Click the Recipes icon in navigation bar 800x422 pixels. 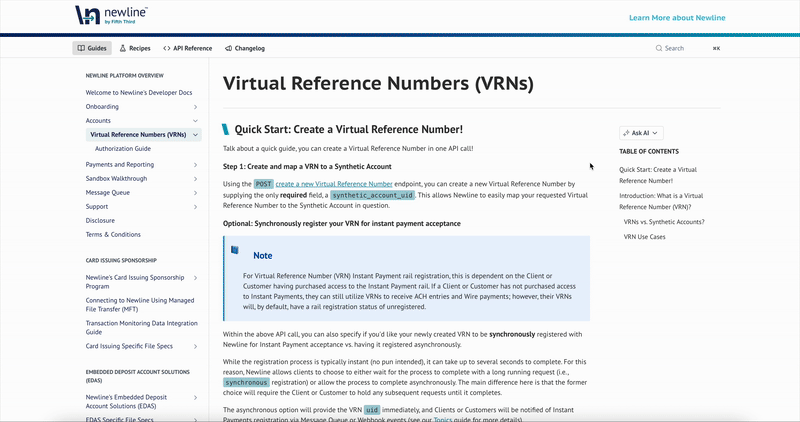tap(122, 48)
